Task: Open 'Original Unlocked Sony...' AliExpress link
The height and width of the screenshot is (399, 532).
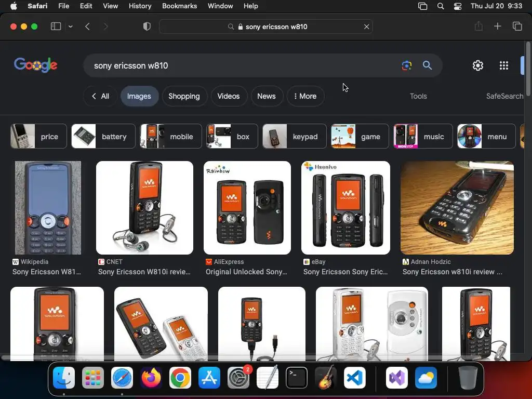Action: pos(246,272)
